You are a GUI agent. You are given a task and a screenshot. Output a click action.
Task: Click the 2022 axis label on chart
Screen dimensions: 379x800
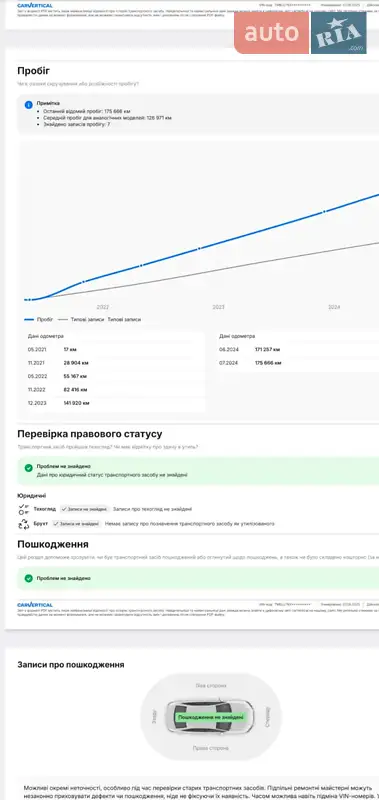click(x=103, y=307)
